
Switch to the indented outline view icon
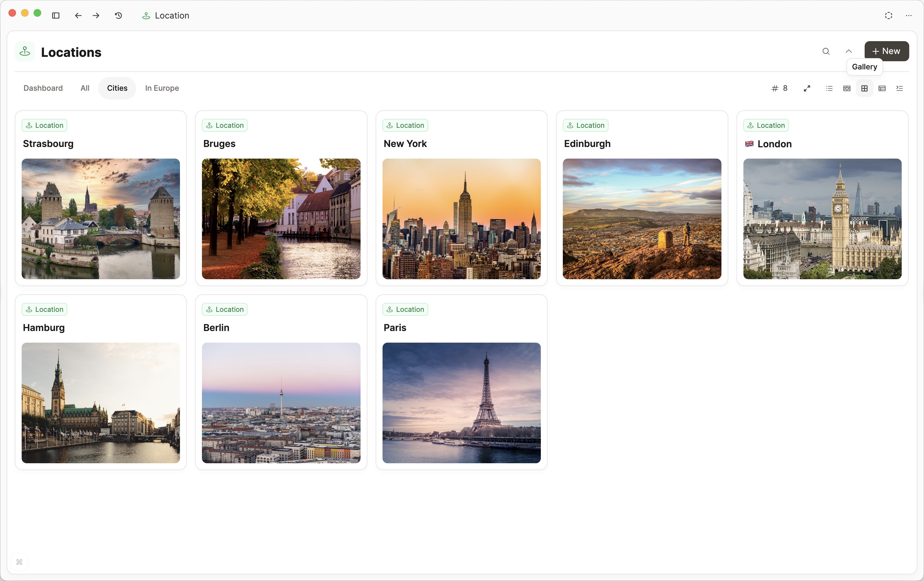(900, 89)
